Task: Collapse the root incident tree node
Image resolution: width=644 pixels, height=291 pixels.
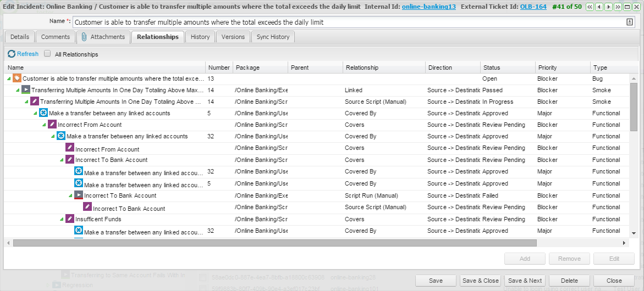Action: 9,79
